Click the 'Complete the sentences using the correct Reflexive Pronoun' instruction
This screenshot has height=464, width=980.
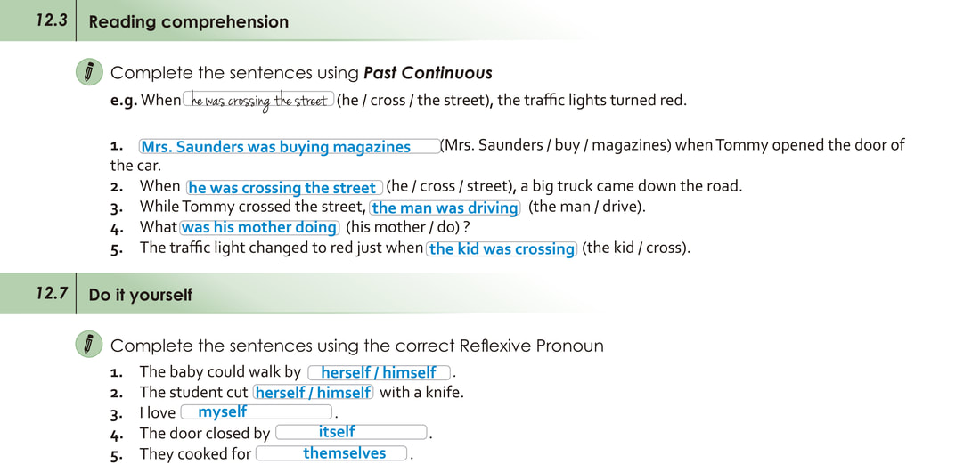pyautogui.click(x=356, y=346)
